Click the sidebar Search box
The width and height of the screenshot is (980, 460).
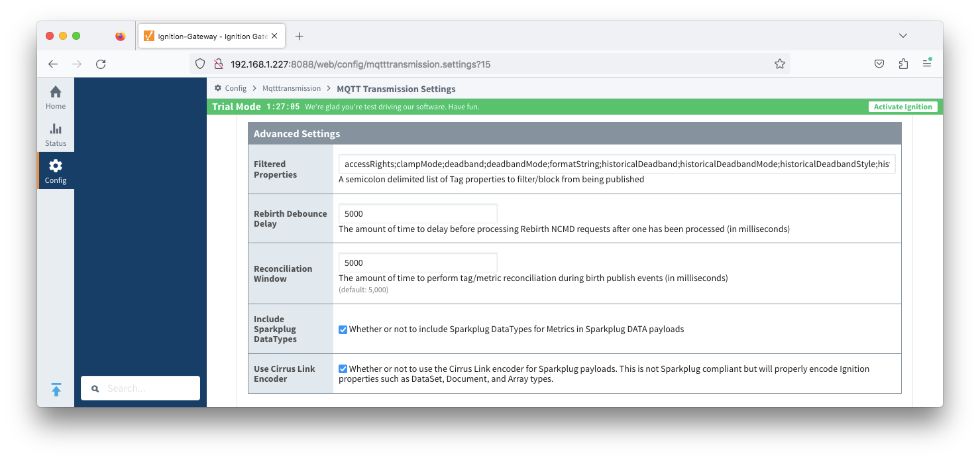click(140, 388)
